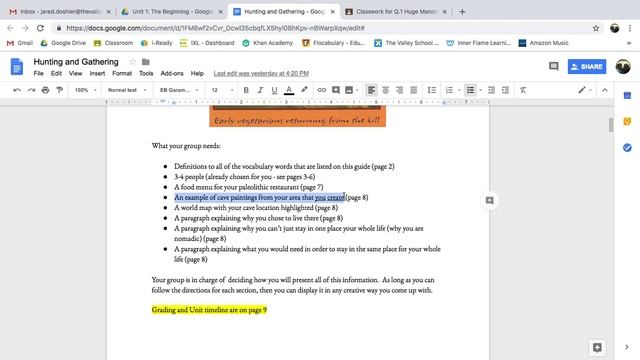Switch to Unit 1: The Beginning tab
The image size is (640, 360).
coord(172,12)
